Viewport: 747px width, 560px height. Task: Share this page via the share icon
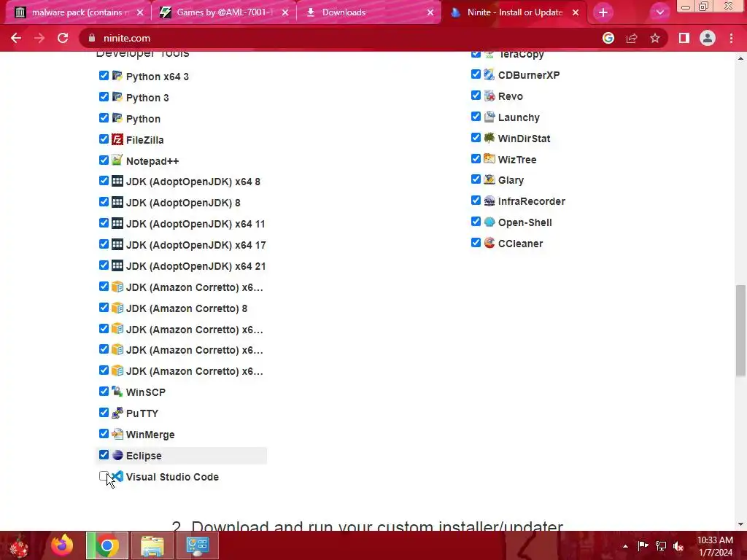coord(632,38)
